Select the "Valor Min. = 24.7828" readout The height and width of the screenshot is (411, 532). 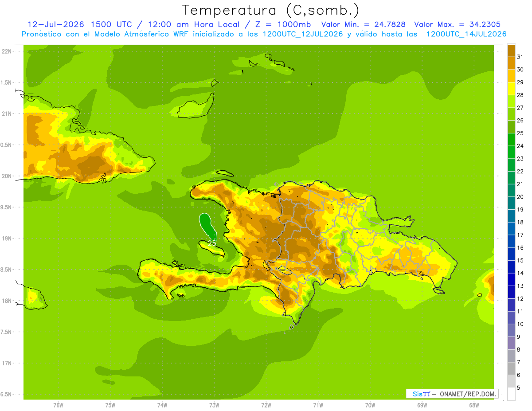click(363, 24)
